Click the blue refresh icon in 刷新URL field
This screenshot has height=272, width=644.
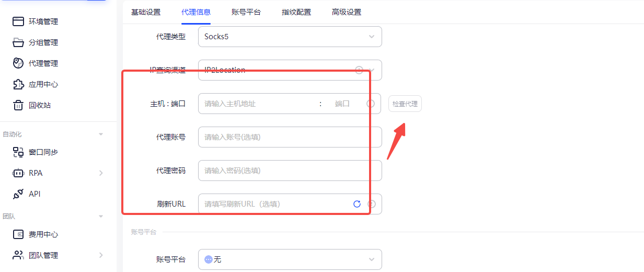357,204
